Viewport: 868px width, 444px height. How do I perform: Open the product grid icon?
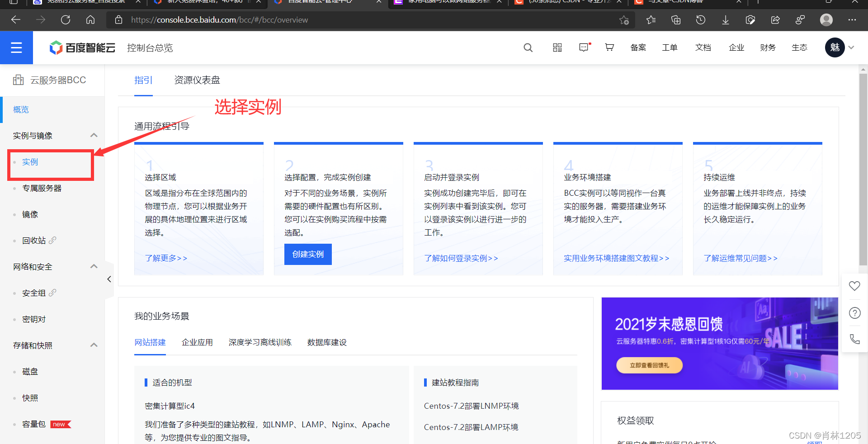[x=557, y=47]
